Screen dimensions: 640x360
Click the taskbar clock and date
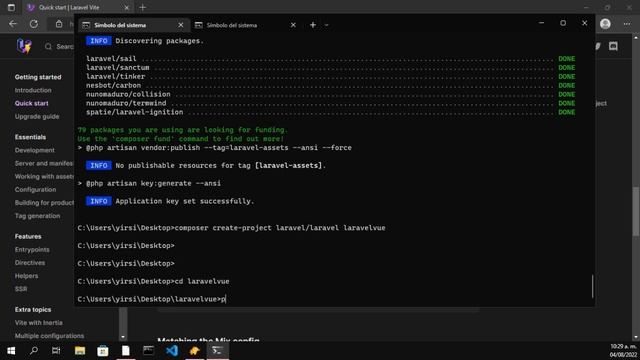point(623,351)
